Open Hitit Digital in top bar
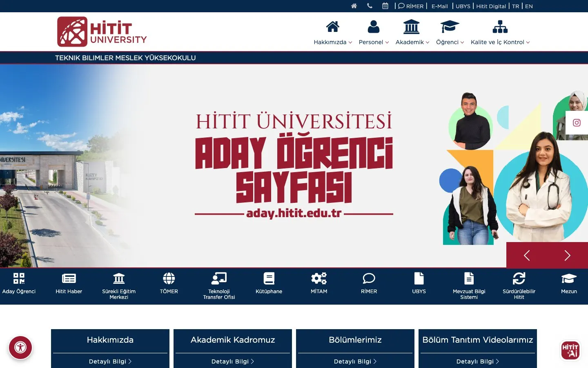The height and width of the screenshot is (368, 588). (491, 6)
